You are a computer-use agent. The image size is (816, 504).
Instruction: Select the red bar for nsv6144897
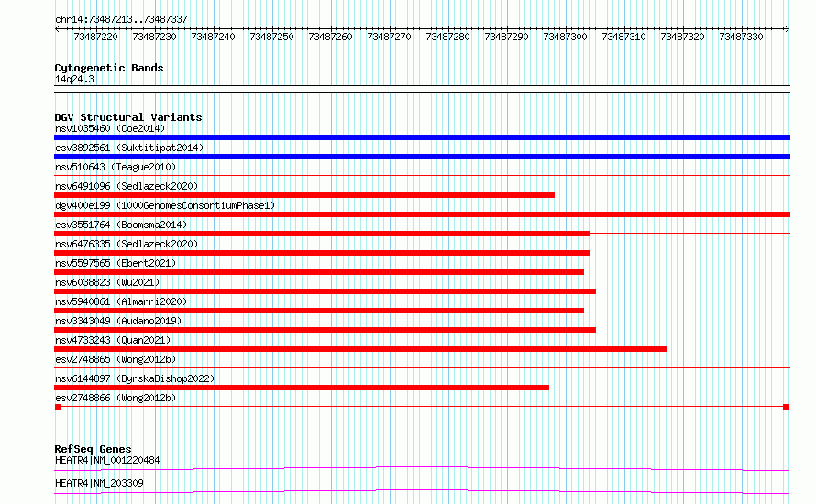[x=302, y=388]
